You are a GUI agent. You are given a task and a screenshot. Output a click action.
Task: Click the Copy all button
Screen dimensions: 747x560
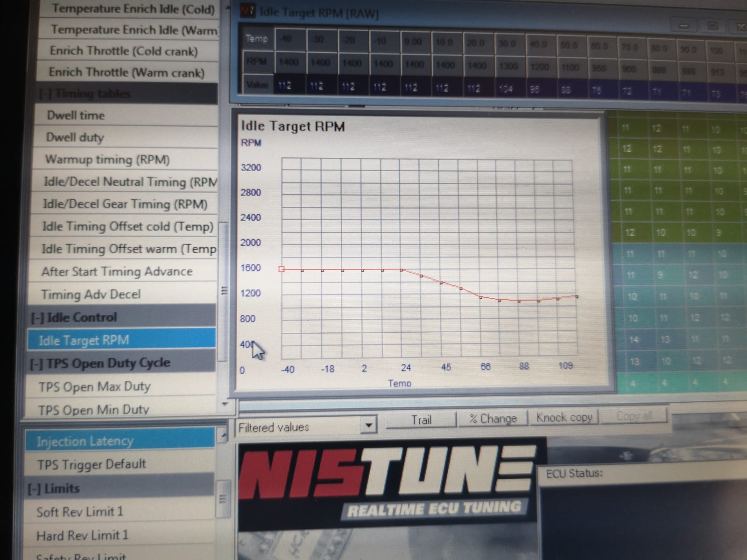(634, 415)
